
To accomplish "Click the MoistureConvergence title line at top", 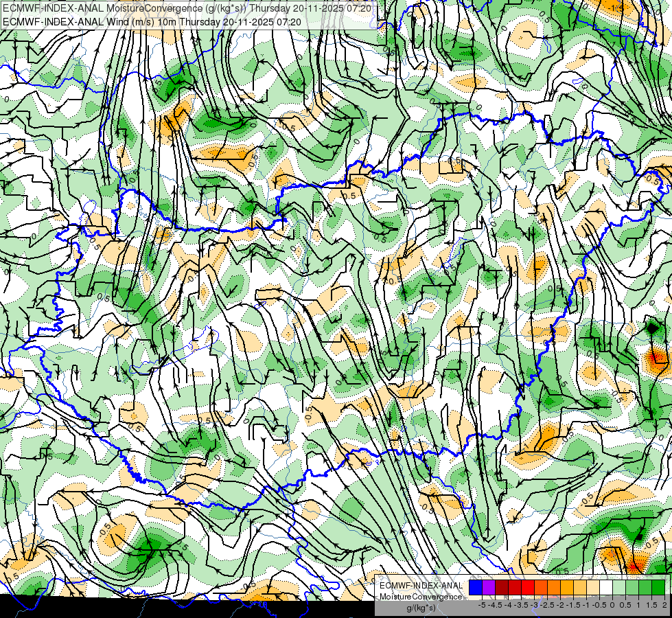I will (x=187, y=8).
